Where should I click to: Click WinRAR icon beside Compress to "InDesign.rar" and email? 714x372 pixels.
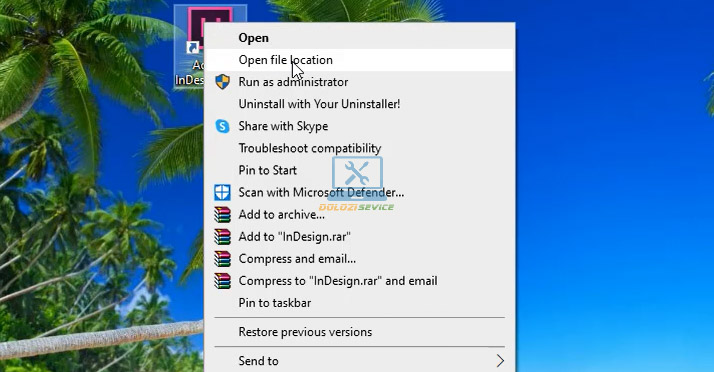[222, 281]
